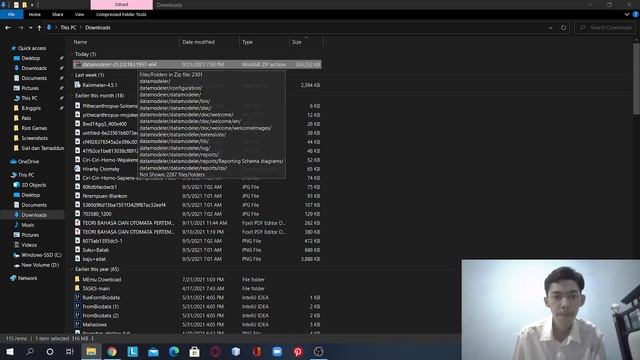This screenshot has width=640, height=360.
Task: Sort files by the Type column
Action: (x=264, y=42)
